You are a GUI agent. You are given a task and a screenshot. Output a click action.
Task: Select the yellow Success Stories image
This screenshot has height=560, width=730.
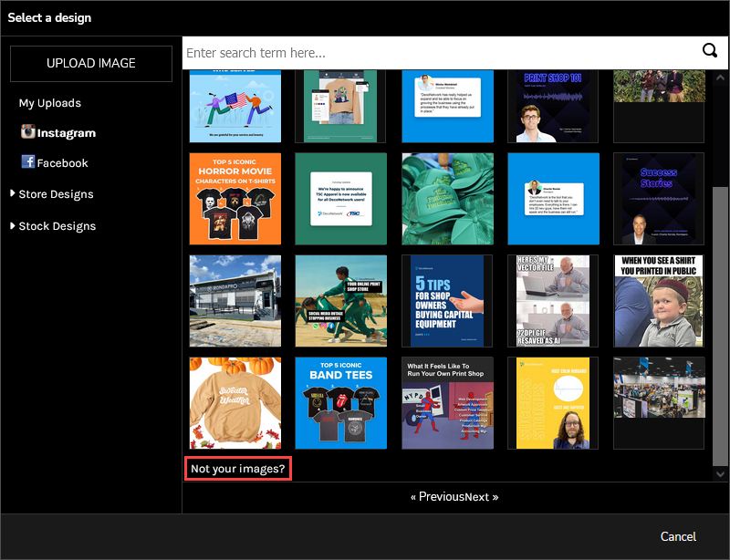553,403
